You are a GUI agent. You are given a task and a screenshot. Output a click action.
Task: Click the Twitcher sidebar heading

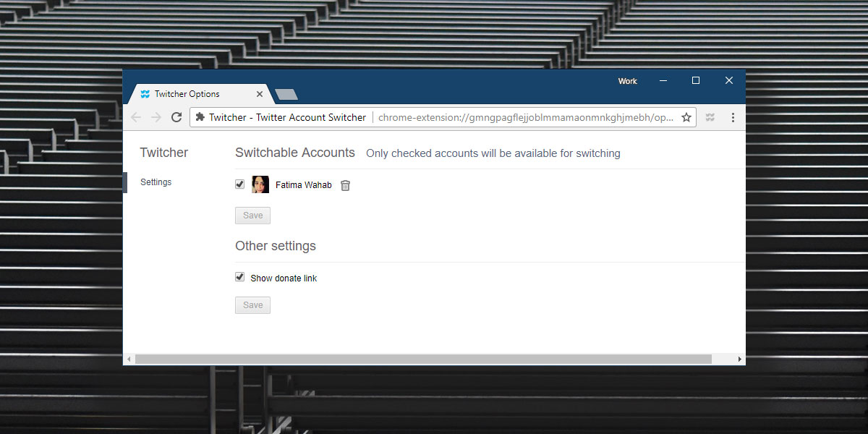(164, 153)
